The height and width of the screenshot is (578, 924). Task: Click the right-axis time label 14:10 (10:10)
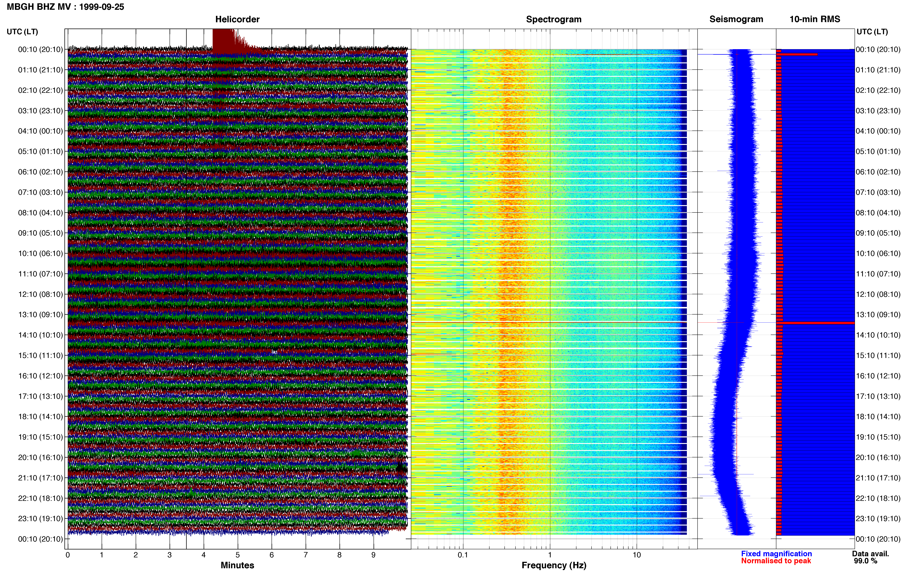coord(878,335)
